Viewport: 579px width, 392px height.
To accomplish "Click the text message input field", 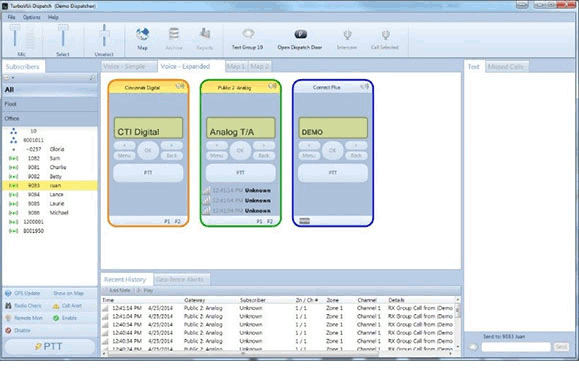I will pos(516,347).
